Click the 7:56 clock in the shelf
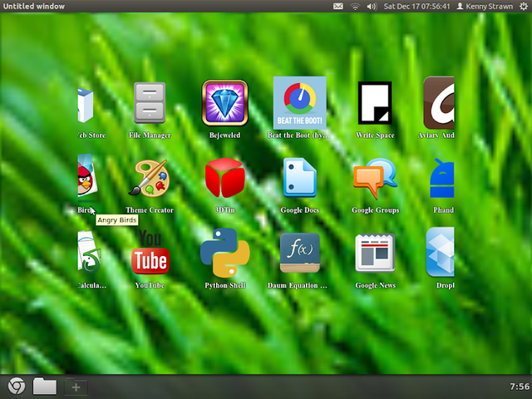The width and height of the screenshot is (532, 399). click(520, 387)
